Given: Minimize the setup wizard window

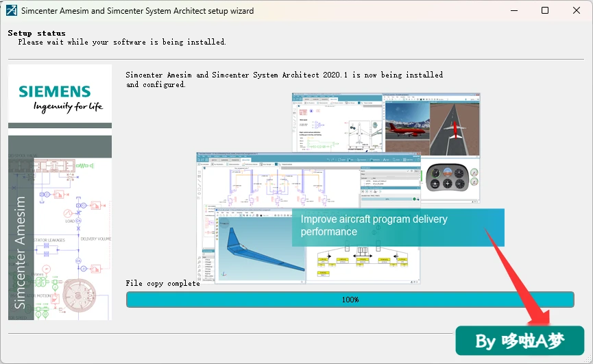Looking at the screenshot, I should tap(514, 10).
